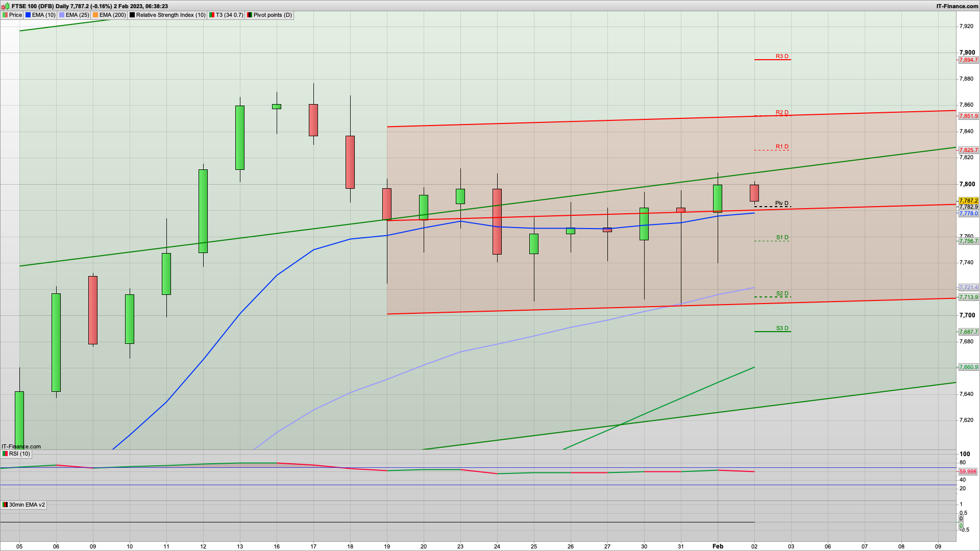Click the Feb date marker on time axis
The image size is (980, 551).
pyautogui.click(x=718, y=546)
